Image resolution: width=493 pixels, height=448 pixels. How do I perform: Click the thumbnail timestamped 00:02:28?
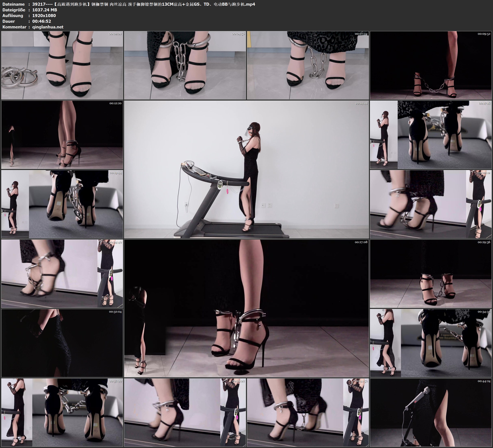pos(62,65)
